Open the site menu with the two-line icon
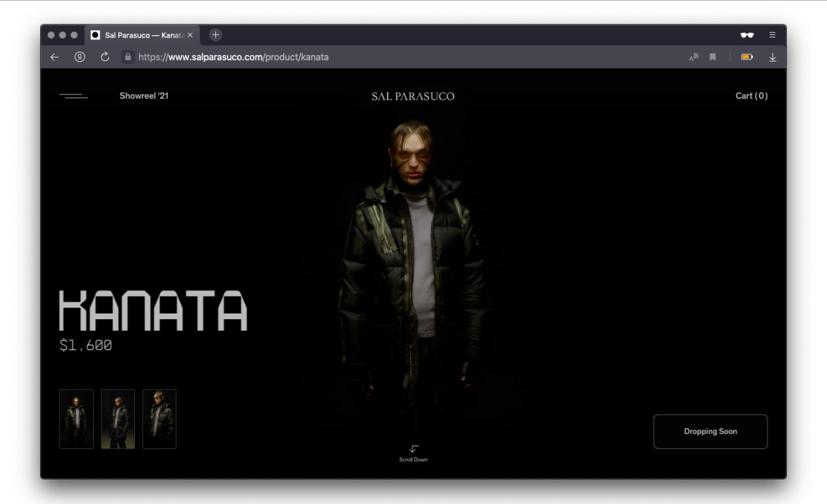The width and height of the screenshot is (827, 504). tap(73, 96)
